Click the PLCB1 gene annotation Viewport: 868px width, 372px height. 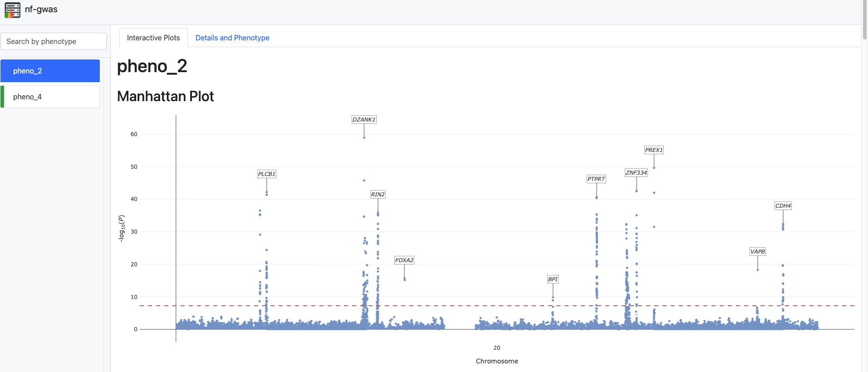pos(266,174)
